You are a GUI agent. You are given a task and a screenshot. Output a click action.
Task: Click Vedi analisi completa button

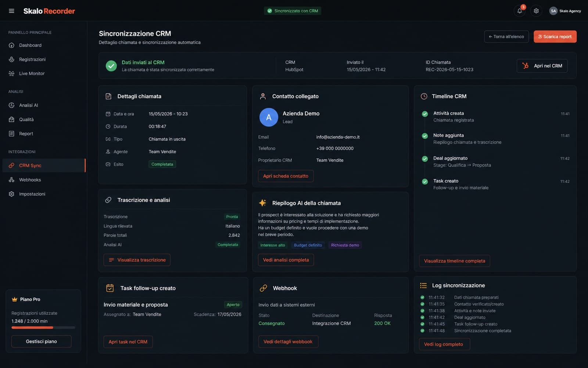point(286,260)
